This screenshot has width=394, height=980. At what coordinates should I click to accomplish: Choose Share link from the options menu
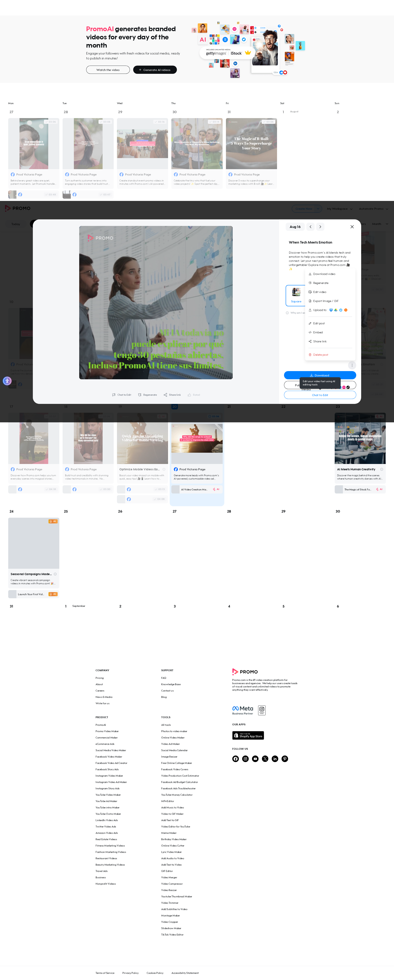(x=317, y=341)
